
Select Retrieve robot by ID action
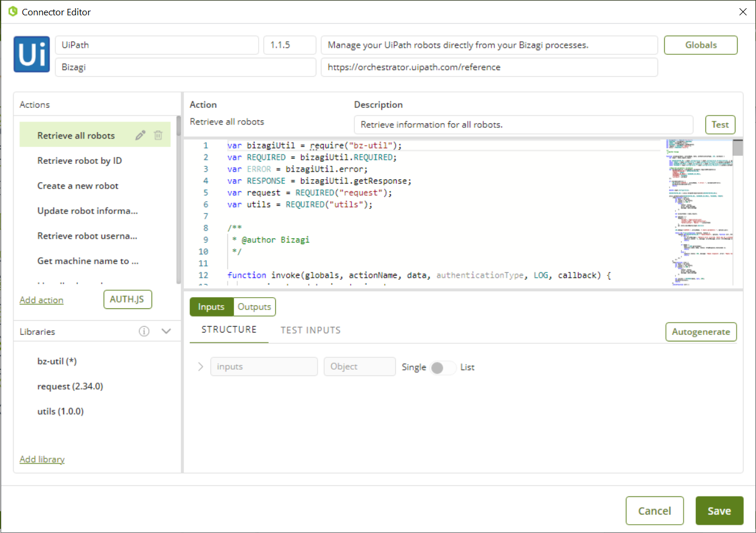click(80, 160)
